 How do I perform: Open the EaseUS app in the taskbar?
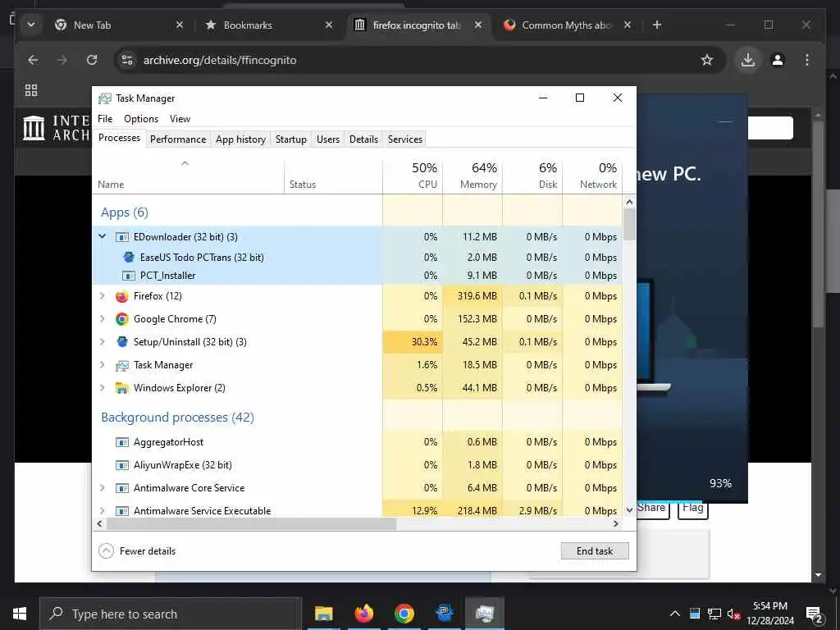point(445,614)
